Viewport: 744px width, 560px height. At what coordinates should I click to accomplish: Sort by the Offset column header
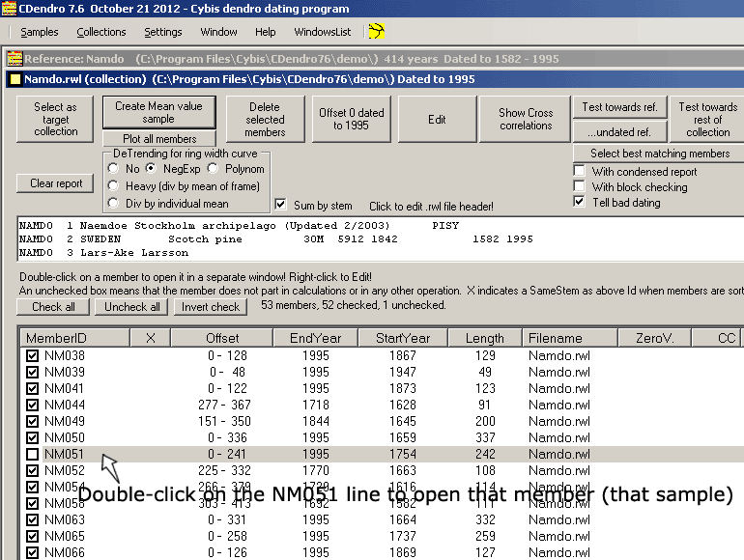click(x=222, y=338)
